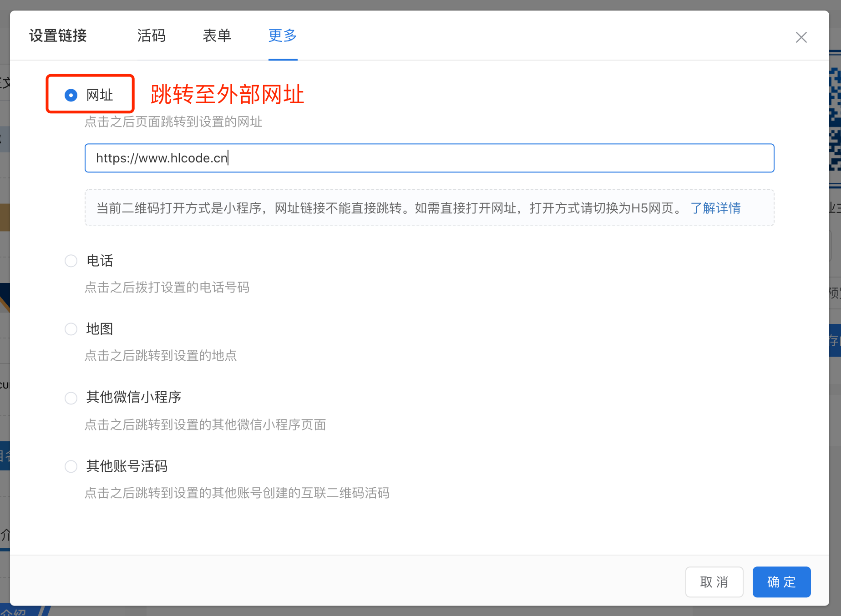Click the description mentioning 其他微信小程序页面

click(x=205, y=424)
